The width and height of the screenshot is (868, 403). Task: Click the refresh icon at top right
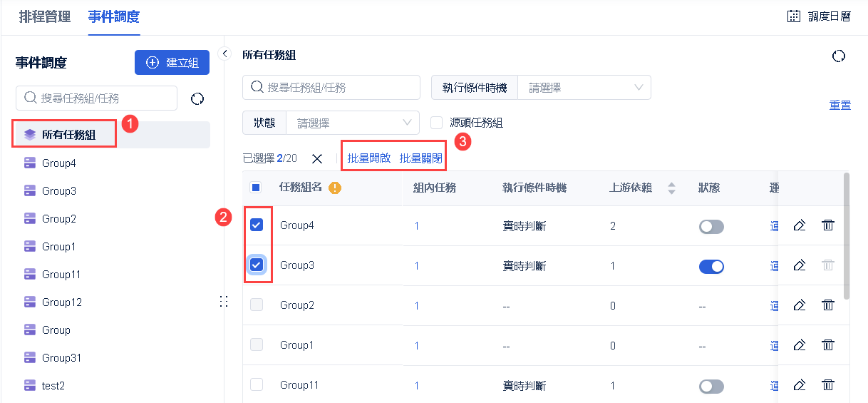point(839,56)
